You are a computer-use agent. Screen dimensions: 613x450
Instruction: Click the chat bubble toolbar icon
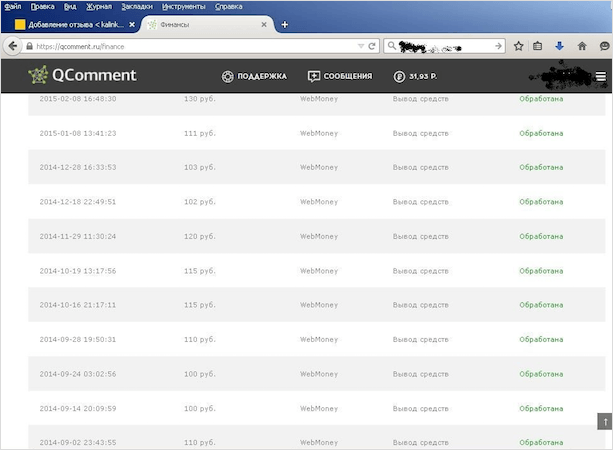tap(604, 45)
